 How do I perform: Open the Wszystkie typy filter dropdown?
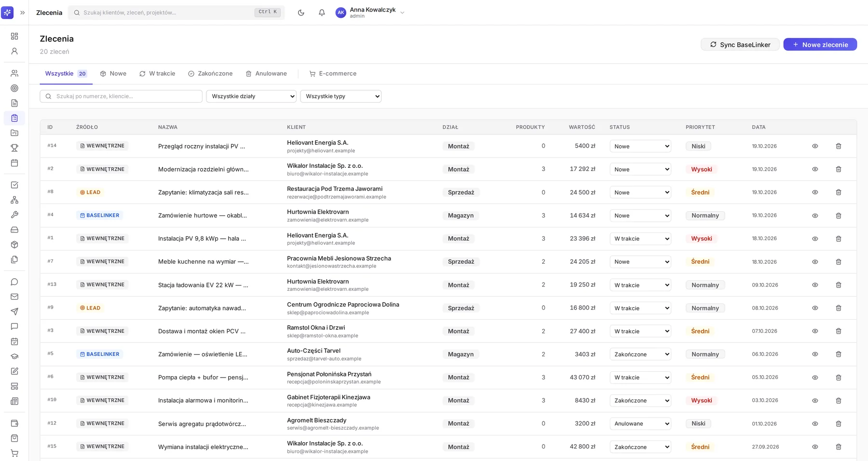coord(341,96)
